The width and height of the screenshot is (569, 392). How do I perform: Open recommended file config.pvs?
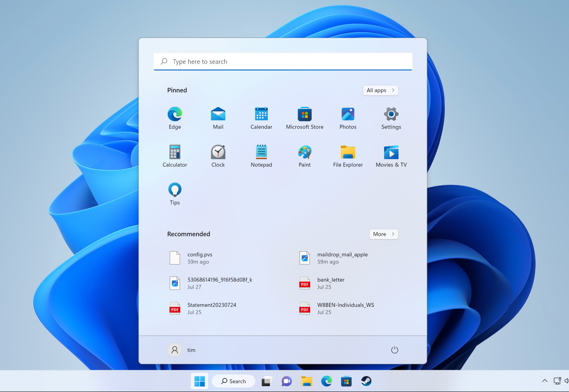[200, 258]
